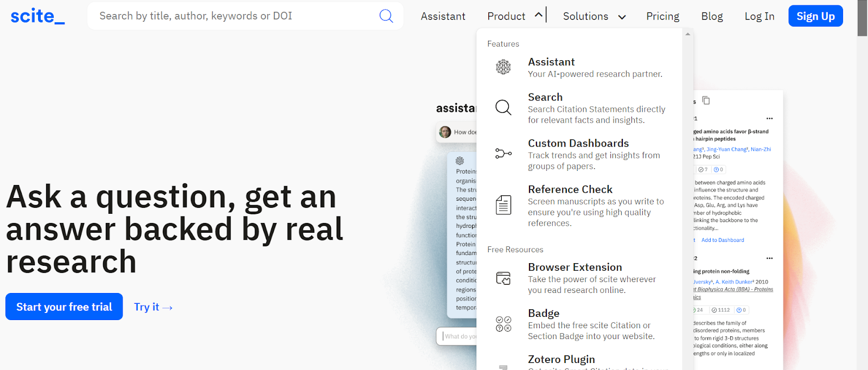Open the three-dot menu of the first result
This screenshot has width=868, height=370.
pyautogui.click(x=769, y=118)
